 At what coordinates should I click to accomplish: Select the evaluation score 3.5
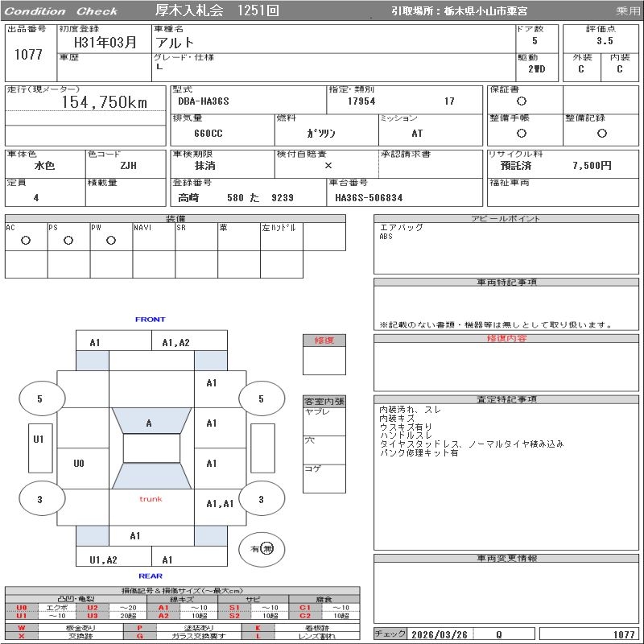(605, 41)
